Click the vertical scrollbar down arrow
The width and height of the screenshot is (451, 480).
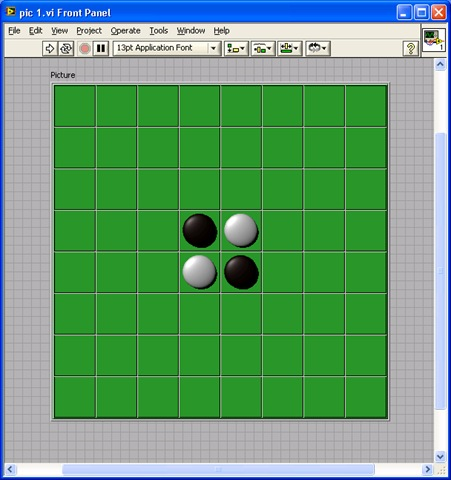[440, 456]
